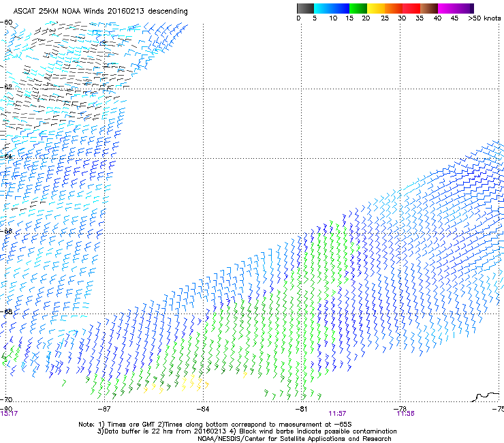Click the '-78' longitude axis label
Viewport: 504px width, 443px height.
coord(400,408)
